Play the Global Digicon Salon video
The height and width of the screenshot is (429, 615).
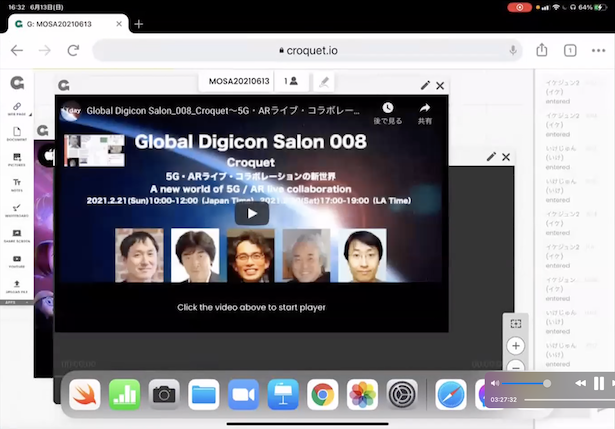[252, 212]
